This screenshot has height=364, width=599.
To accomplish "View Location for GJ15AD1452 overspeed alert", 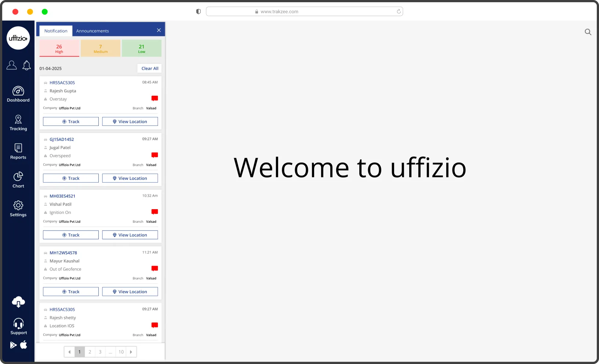I will coord(130,178).
